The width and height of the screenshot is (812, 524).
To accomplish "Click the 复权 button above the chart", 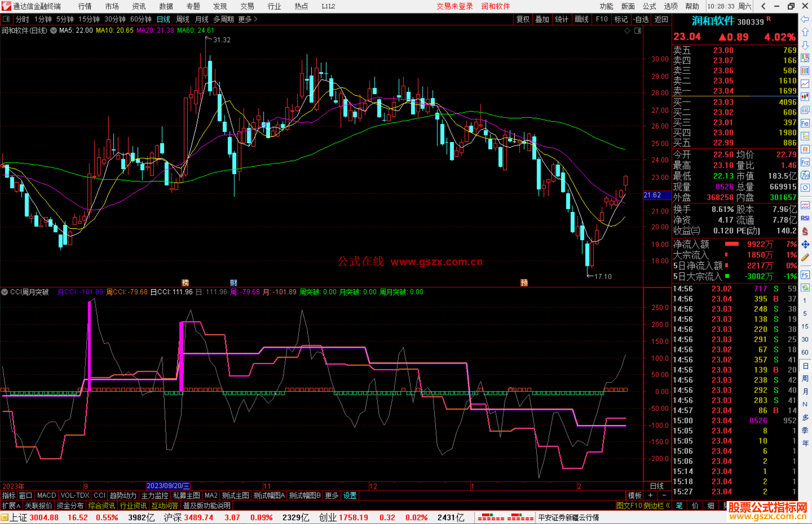I will pyautogui.click(x=523, y=19).
